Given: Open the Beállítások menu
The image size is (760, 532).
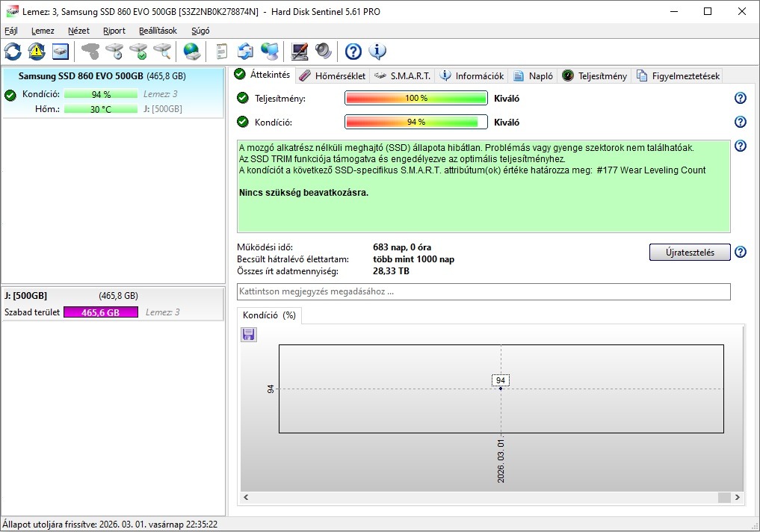Looking at the screenshot, I should pos(158,31).
